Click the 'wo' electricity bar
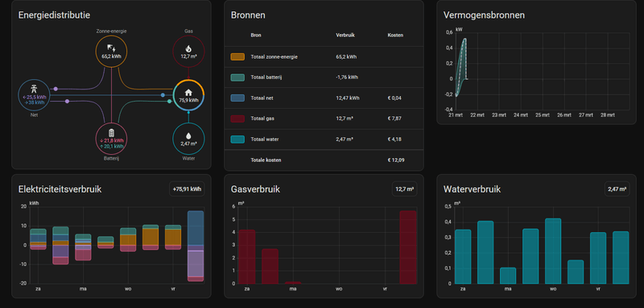The width and height of the screenshot is (644, 308). click(128, 239)
